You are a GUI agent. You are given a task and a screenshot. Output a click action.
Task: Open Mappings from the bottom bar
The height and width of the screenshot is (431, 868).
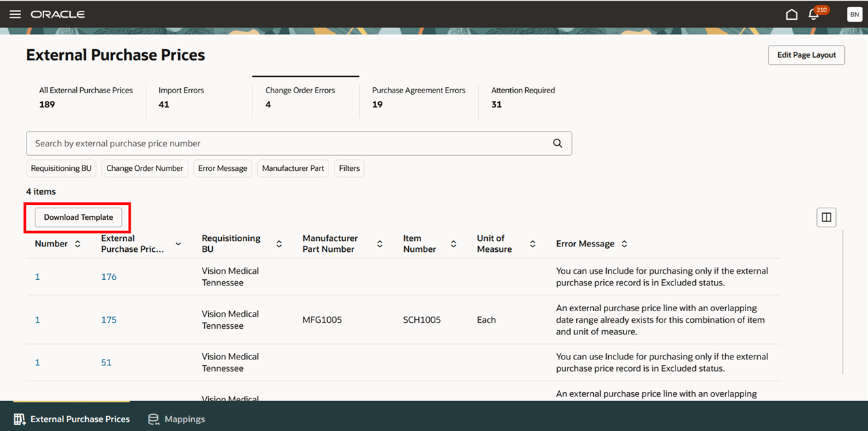point(176,419)
